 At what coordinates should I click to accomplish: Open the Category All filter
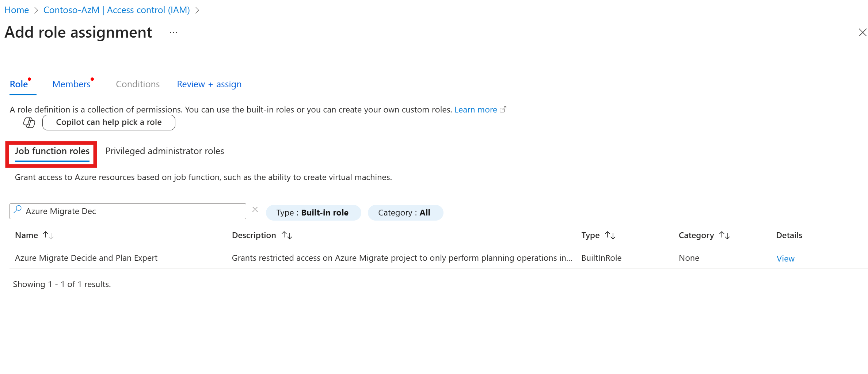tap(405, 213)
